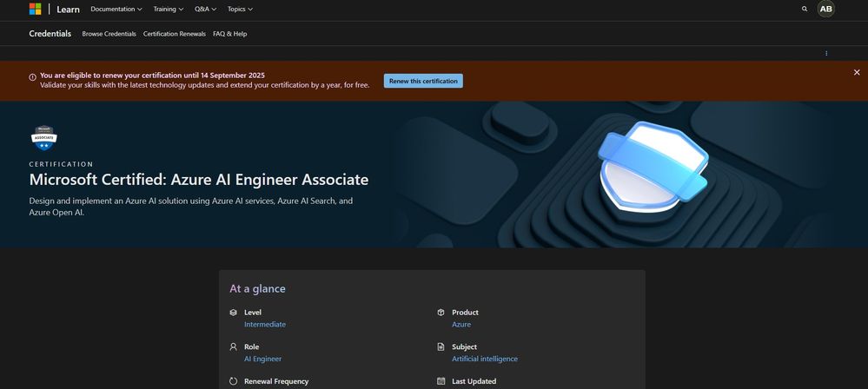Click the 'At a glance' heading
868x389 pixels.
tap(257, 289)
